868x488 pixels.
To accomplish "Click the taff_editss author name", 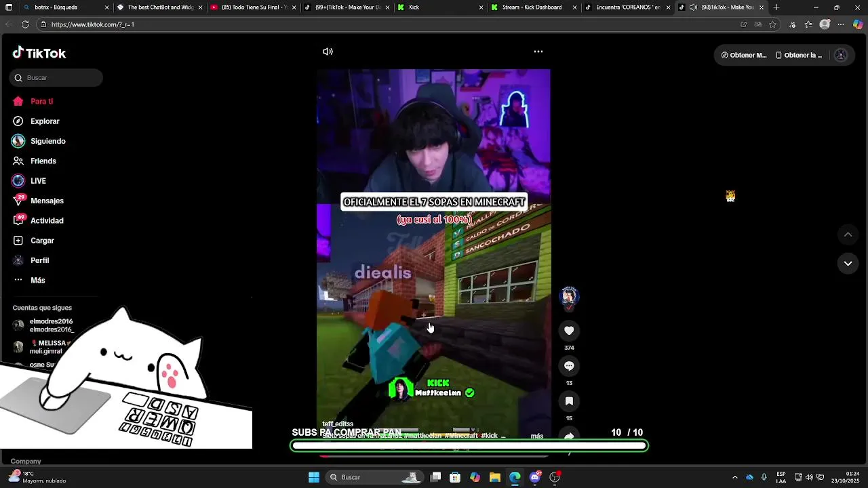I will (x=338, y=424).
